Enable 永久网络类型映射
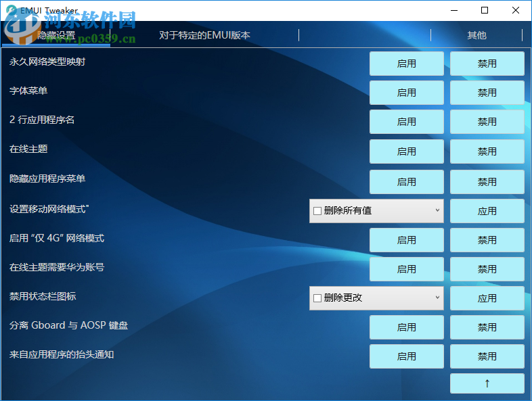Screen dimensions: 532x401 pyautogui.click(x=407, y=64)
